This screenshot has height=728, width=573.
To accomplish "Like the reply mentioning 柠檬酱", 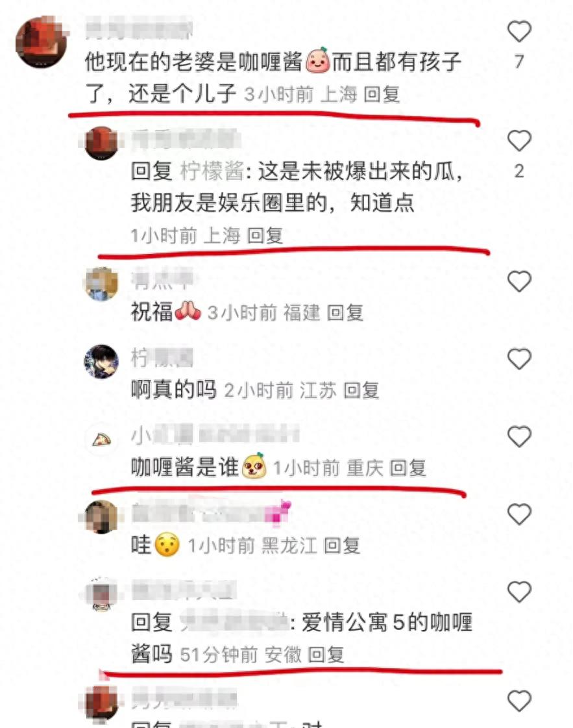I will click(518, 141).
